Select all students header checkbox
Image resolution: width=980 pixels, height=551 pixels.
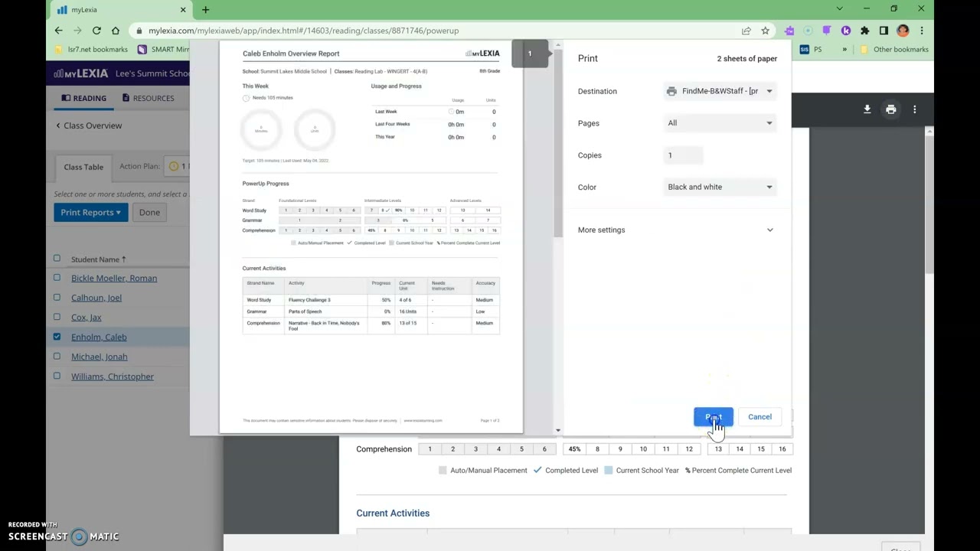[x=57, y=259]
